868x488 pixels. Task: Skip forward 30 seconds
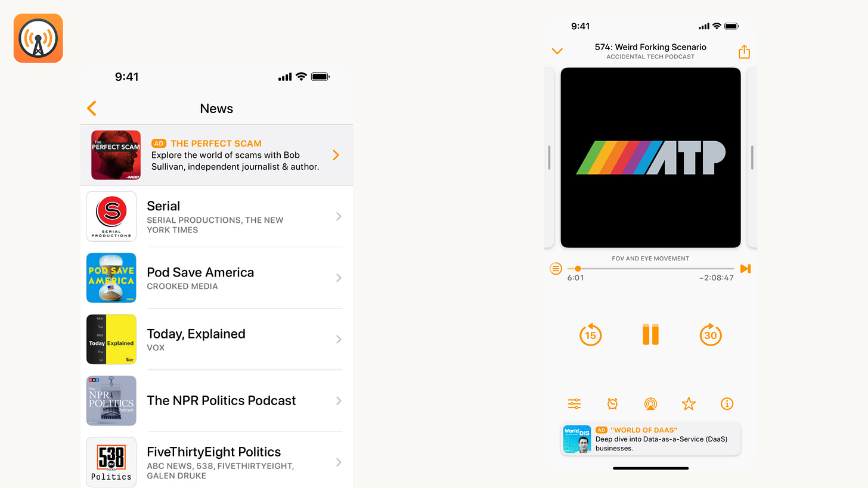[711, 334]
